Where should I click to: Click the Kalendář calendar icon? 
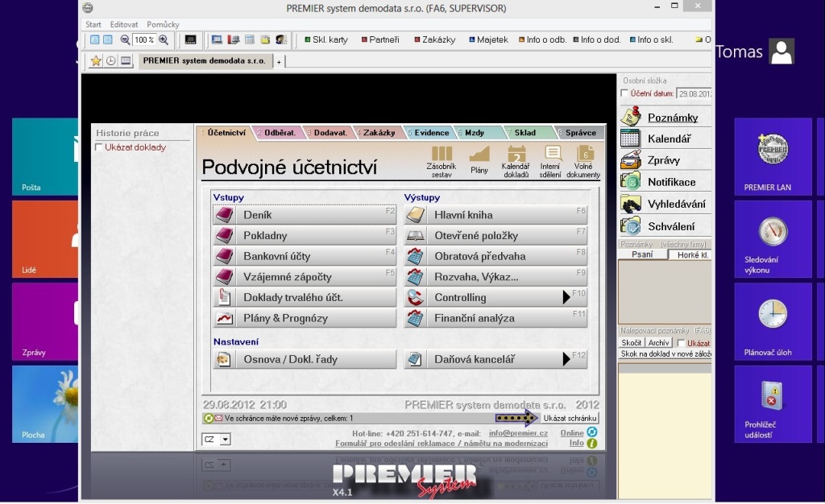(x=630, y=138)
